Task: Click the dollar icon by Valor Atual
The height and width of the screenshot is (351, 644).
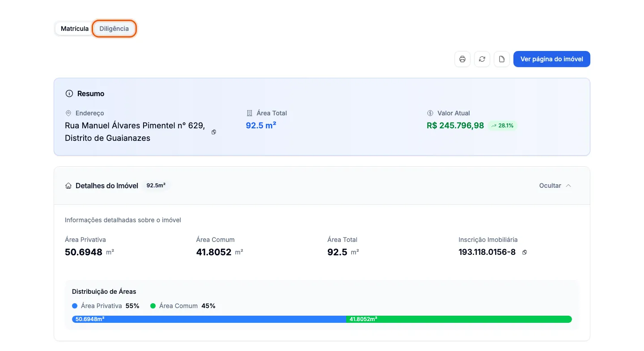Action: [430, 113]
